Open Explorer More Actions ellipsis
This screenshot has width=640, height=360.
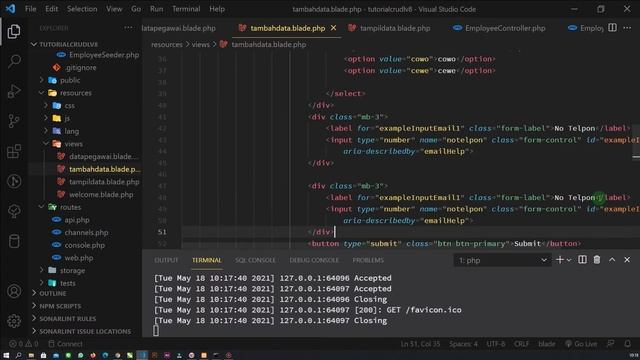tap(128, 28)
